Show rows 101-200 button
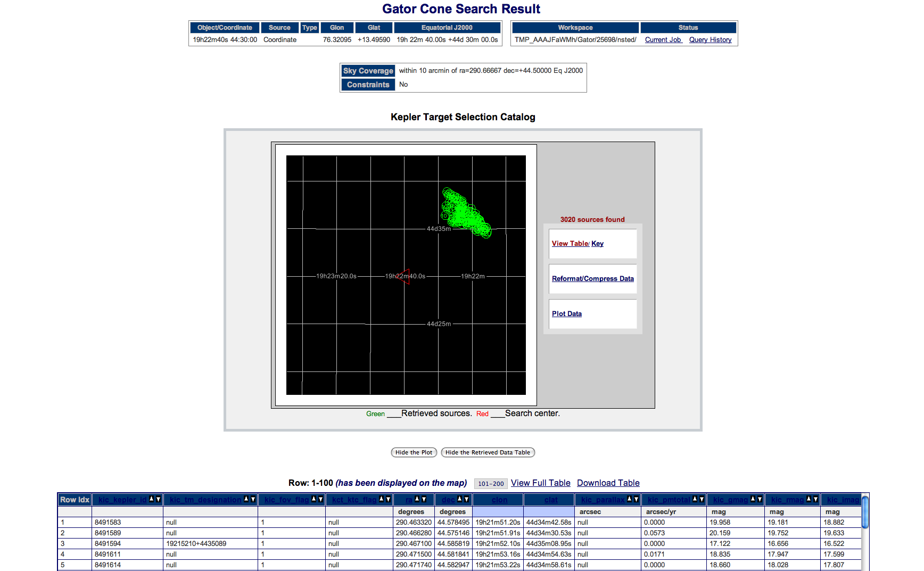This screenshot has width=924, height=571. click(491, 484)
